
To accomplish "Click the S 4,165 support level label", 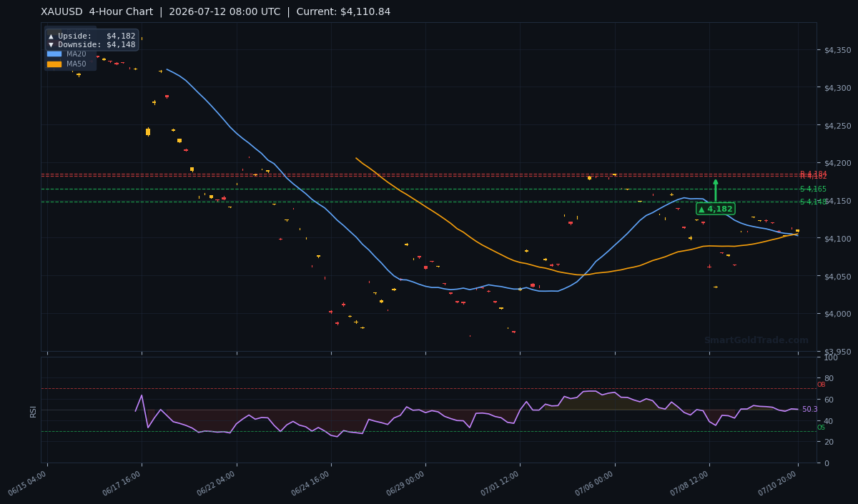I will [813, 189].
